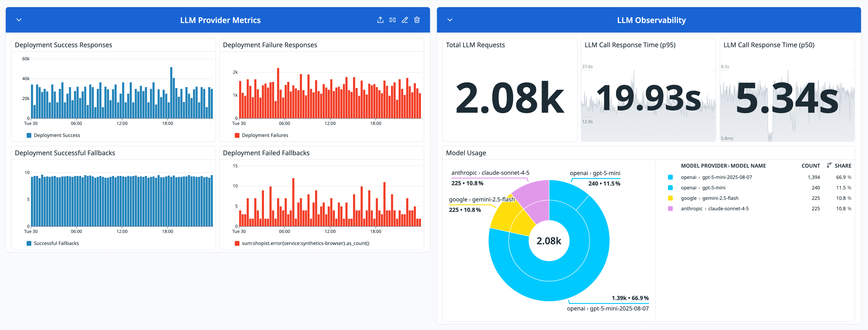
Task: Click the MODEL PROVIDER › MODEL NAME column header
Action: [723, 166]
